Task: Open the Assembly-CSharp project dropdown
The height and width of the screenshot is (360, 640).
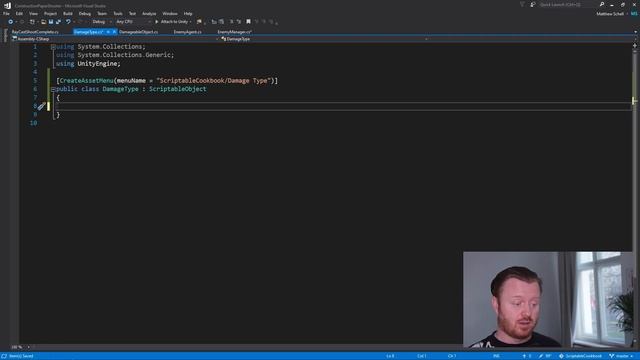Action: (115, 39)
